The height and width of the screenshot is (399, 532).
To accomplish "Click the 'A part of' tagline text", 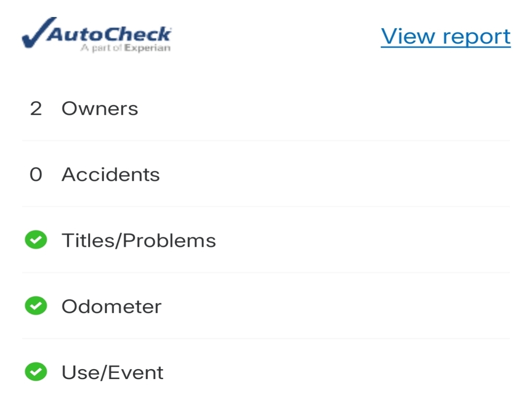I will click(101, 48).
